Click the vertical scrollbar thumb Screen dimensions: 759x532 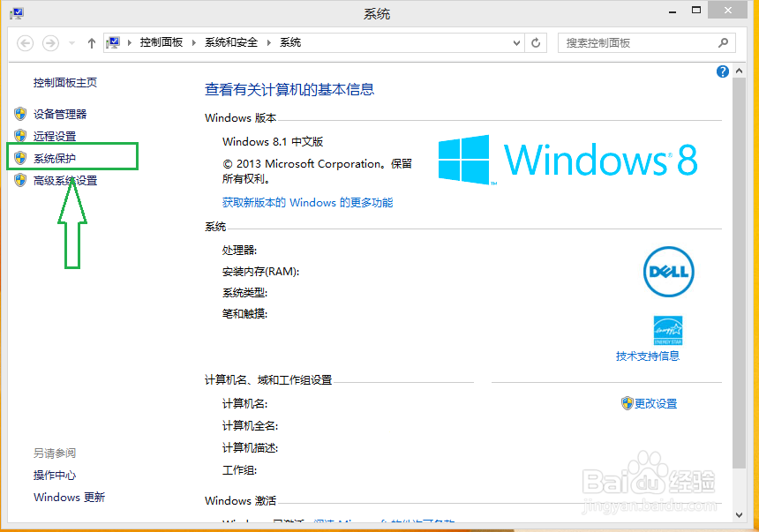click(740, 273)
